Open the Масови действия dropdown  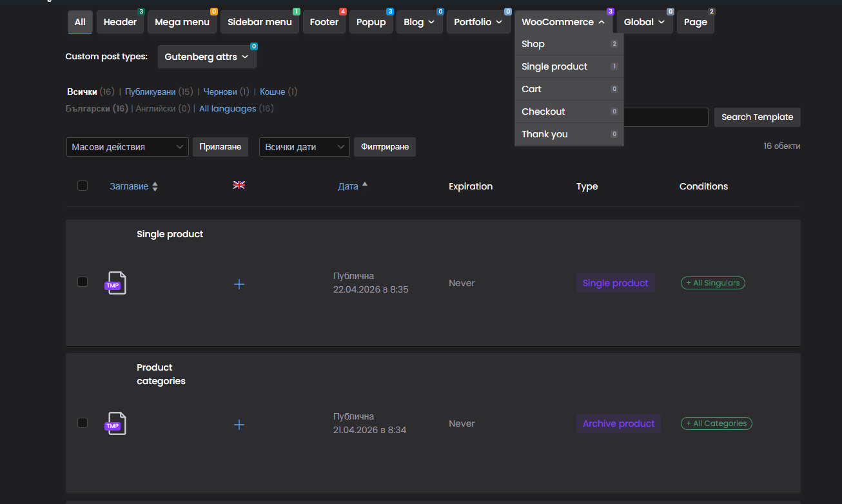click(x=127, y=147)
